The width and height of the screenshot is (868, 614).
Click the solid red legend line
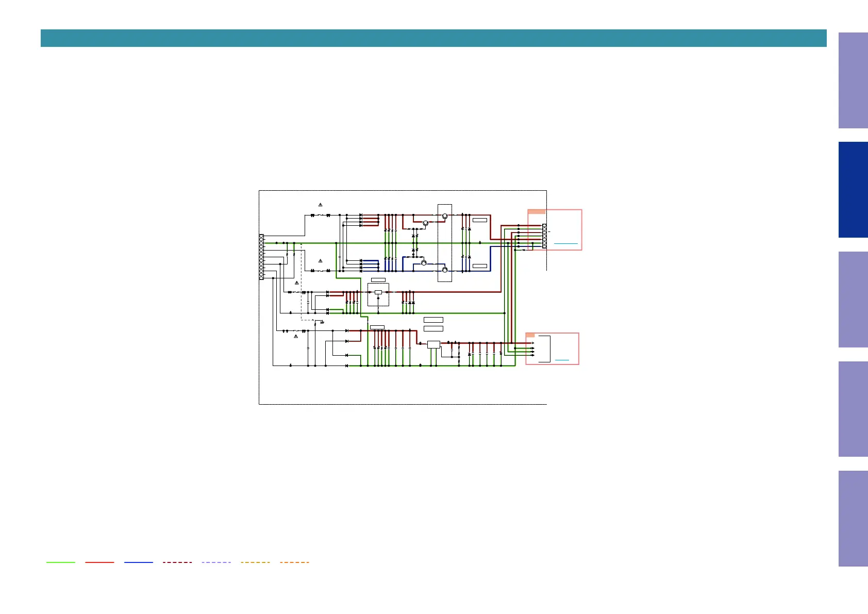99,562
